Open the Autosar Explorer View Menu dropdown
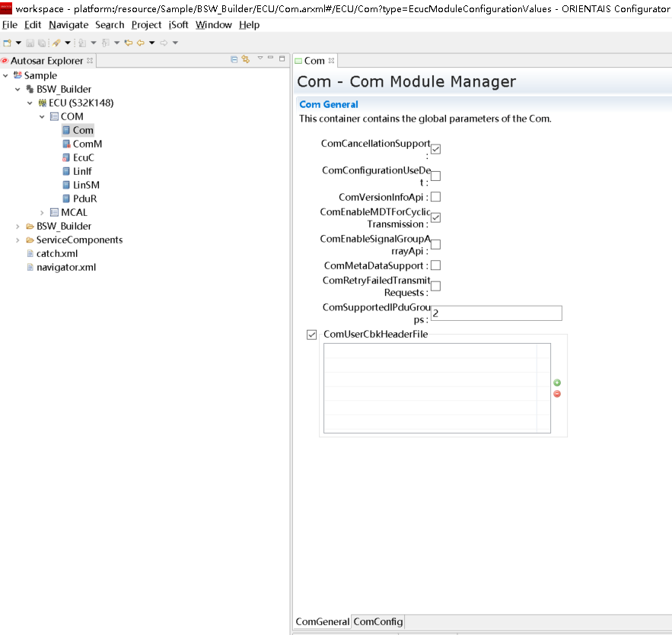The height and width of the screenshot is (635, 672). pos(260,59)
